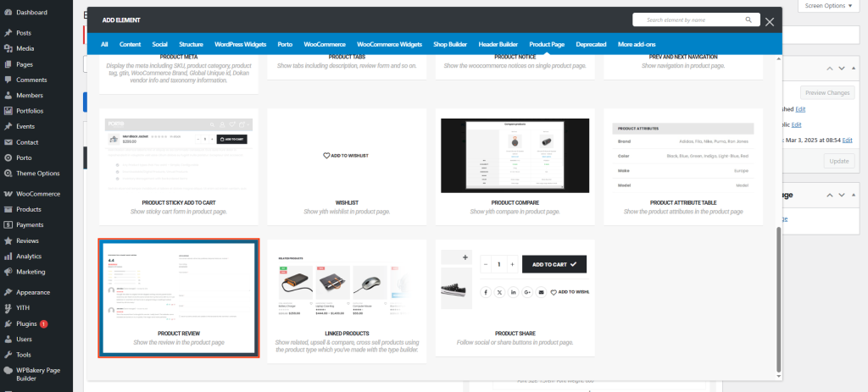
Task: Click the Search element by name field
Action: [x=687, y=19]
